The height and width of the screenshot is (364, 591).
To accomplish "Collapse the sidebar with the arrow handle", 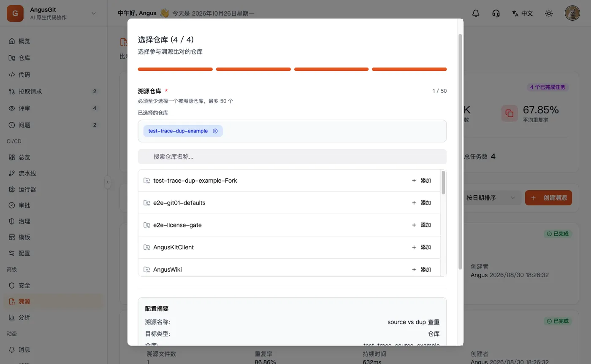I will [108, 182].
